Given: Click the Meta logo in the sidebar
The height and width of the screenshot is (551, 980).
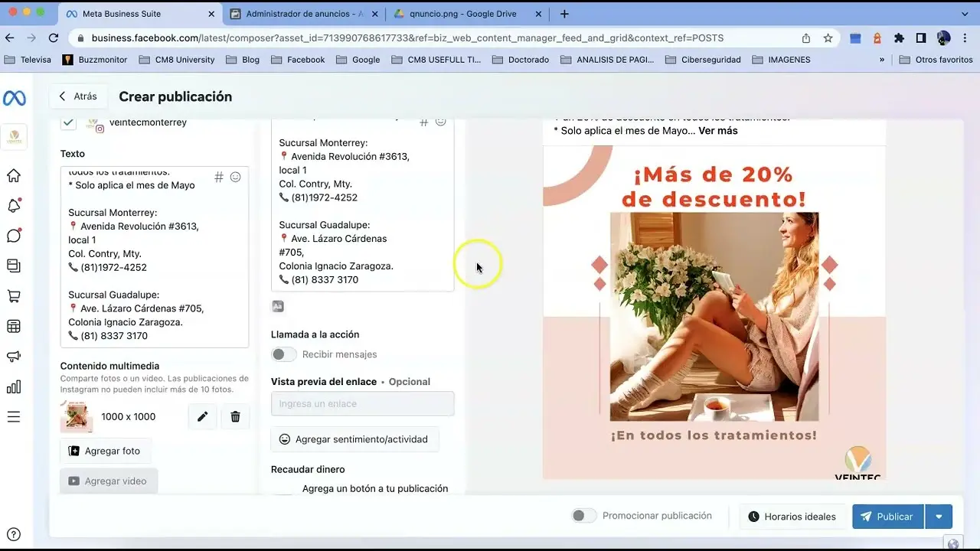Looking at the screenshot, I should [x=14, y=98].
